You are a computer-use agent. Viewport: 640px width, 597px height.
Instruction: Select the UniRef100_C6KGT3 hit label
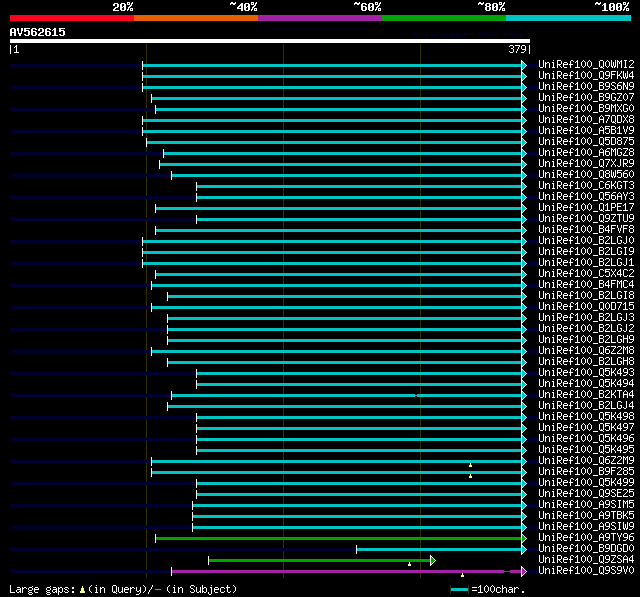click(586, 186)
